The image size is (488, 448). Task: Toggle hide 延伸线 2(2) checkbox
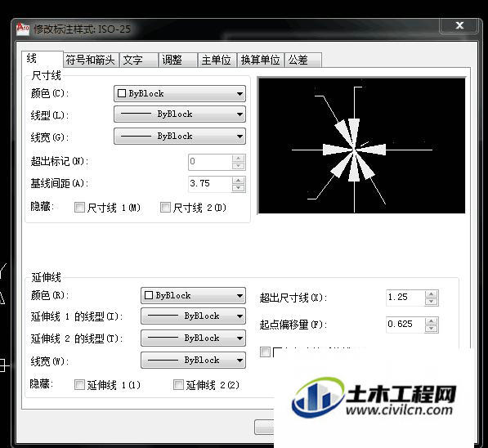point(178,385)
